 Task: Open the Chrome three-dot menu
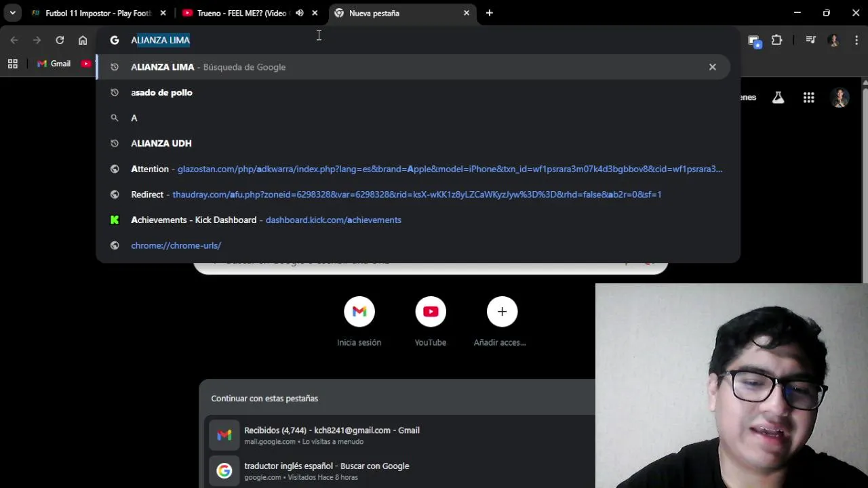[x=856, y=40]
